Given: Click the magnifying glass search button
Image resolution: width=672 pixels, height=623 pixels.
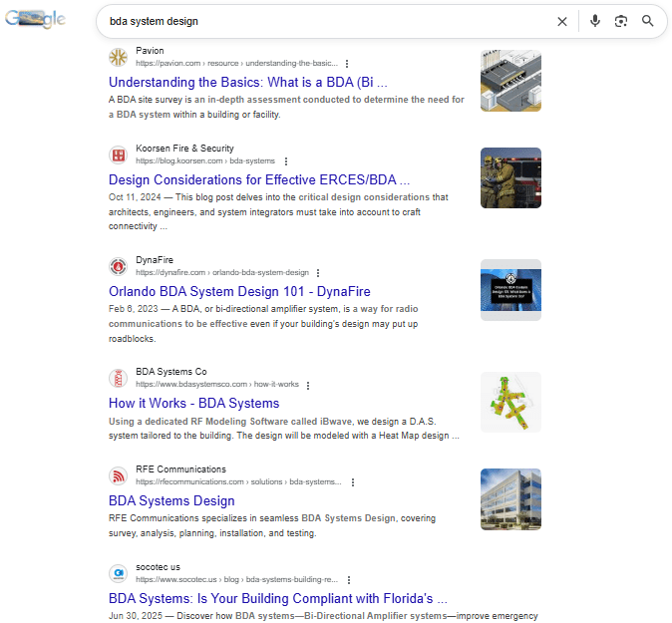Looking at the screenshot, I should [x=648, y=21].
